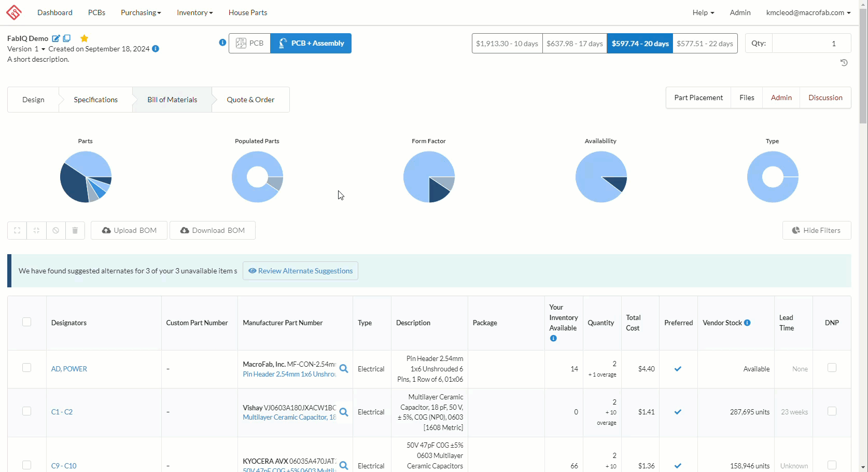The width and height of the screenshot is (868, 472).
Task: Open the AD, POWER designator link
Action: tap(69, 369)
